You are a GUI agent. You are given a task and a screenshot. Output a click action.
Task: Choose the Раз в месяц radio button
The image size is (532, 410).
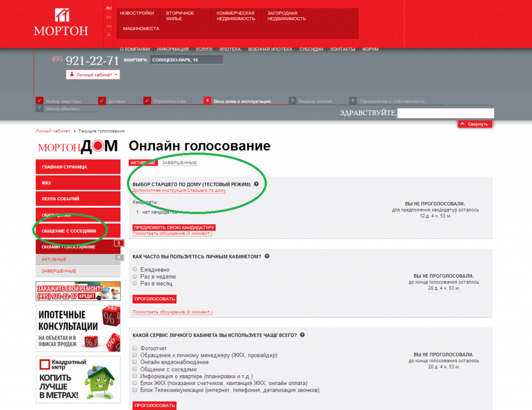tap(135, 283)
